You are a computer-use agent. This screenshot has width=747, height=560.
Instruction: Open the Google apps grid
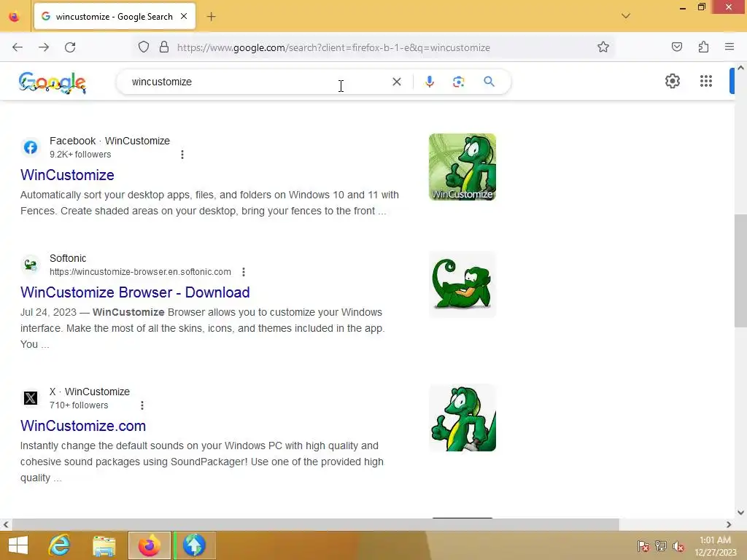coord(706,81)
